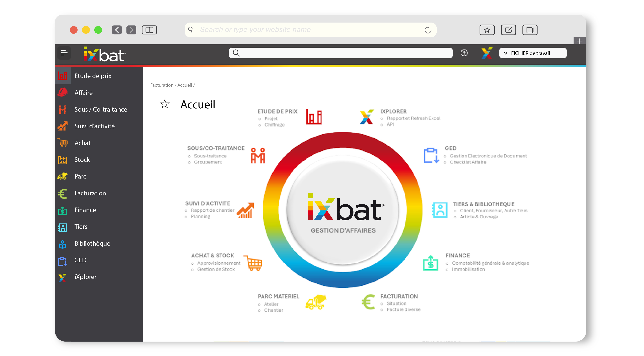Open the Tiers module
This screenshot has width=644, height=356.
[x=81, y=227]
